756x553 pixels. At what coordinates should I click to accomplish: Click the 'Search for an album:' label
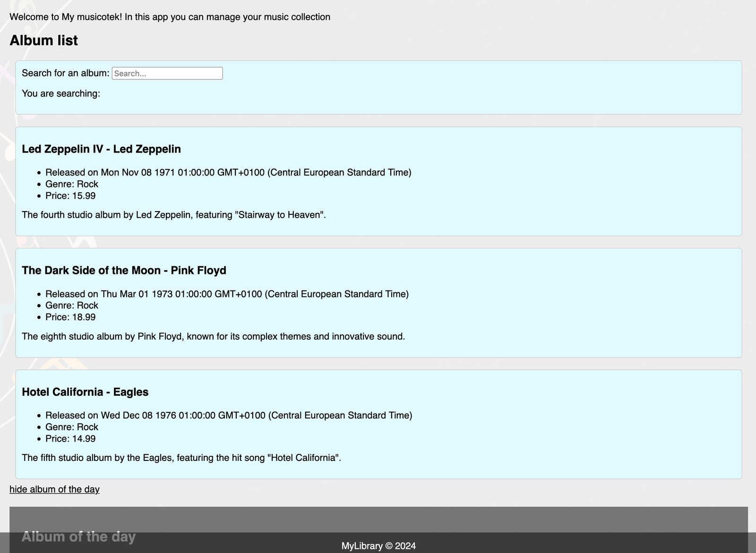[65, 73]
